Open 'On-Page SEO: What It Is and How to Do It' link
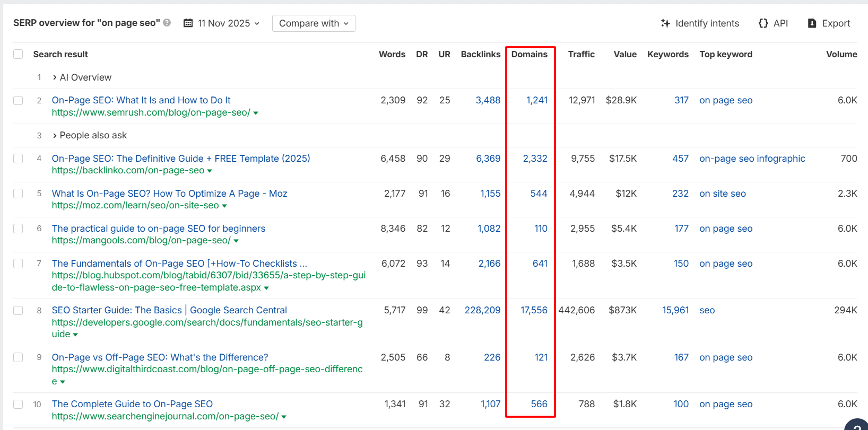Image resolution: width=868 pixels, height=430 pixels. click(x=141, y=100)
